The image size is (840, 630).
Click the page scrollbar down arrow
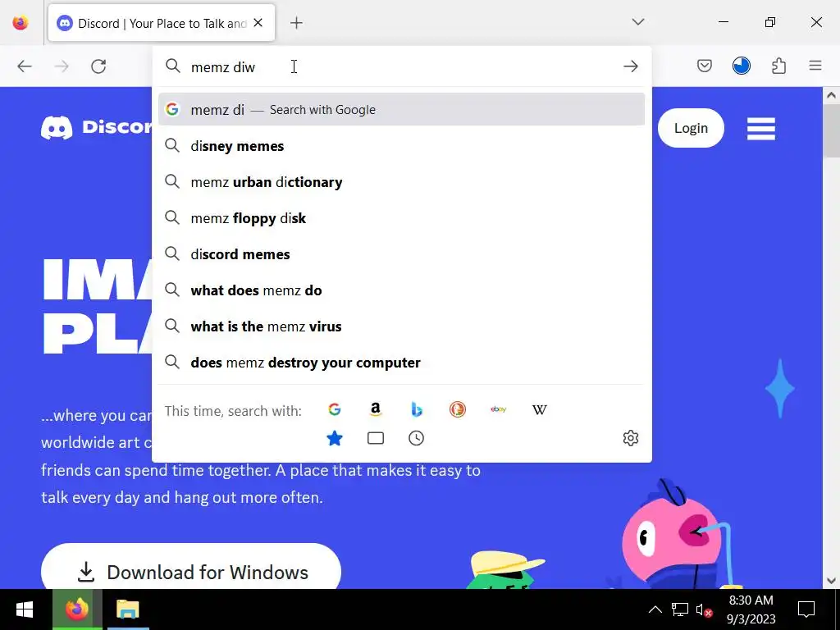tap(831, 580)
